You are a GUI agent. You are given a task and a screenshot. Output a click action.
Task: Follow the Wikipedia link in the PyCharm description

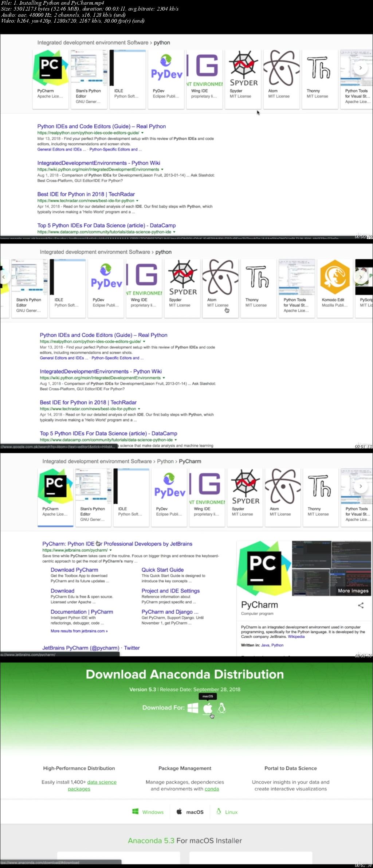pos(296,637)
